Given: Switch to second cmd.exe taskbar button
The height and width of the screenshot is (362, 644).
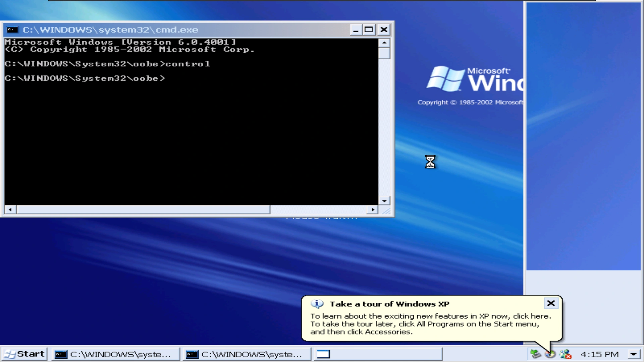Looking at the screenshot, I should 246,354.
